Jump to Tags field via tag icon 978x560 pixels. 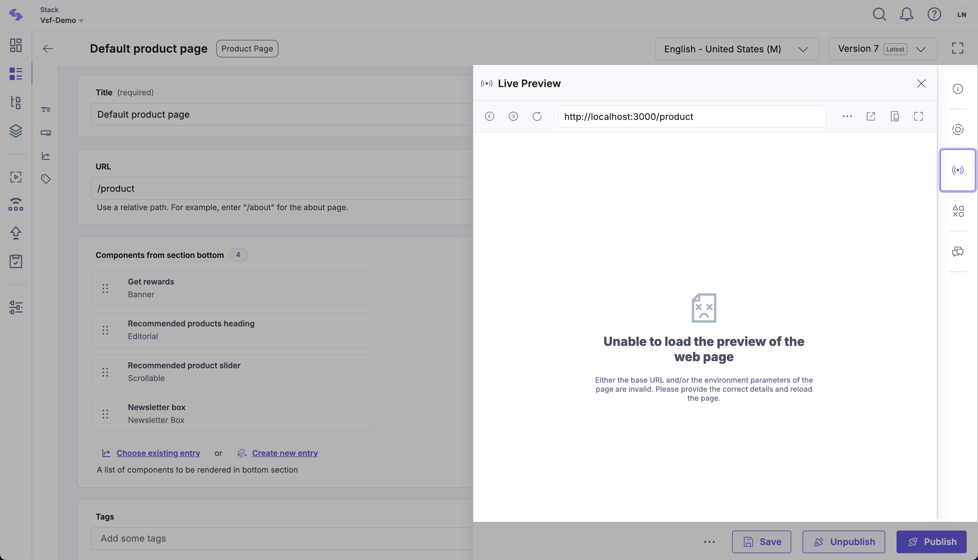(46, 179)
